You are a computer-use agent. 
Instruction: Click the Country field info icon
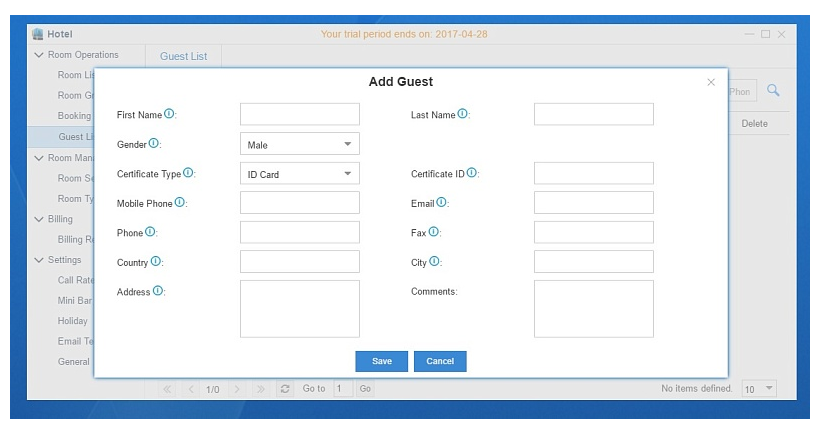click(156, 262)
